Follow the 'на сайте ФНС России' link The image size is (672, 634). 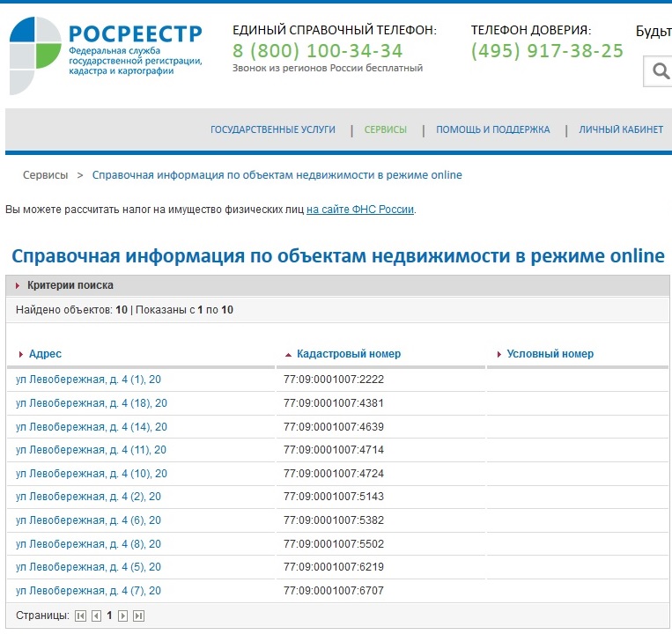pos(360,210)
